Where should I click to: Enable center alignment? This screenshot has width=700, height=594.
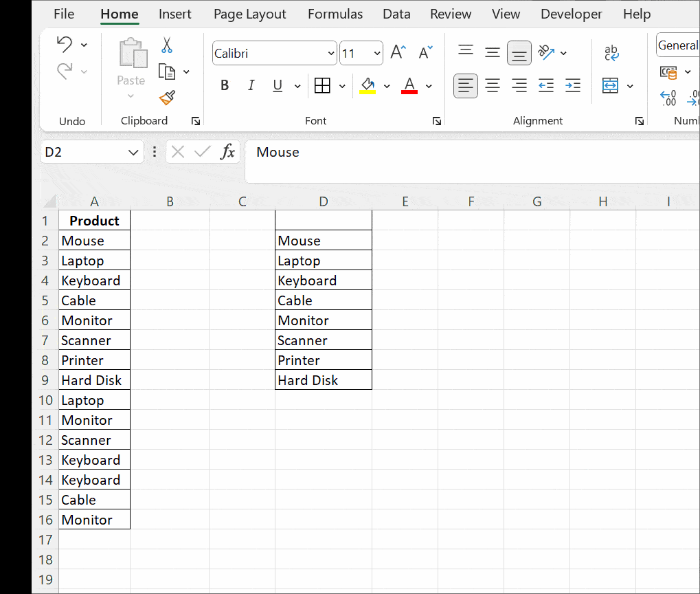click(x=493, y=85)
